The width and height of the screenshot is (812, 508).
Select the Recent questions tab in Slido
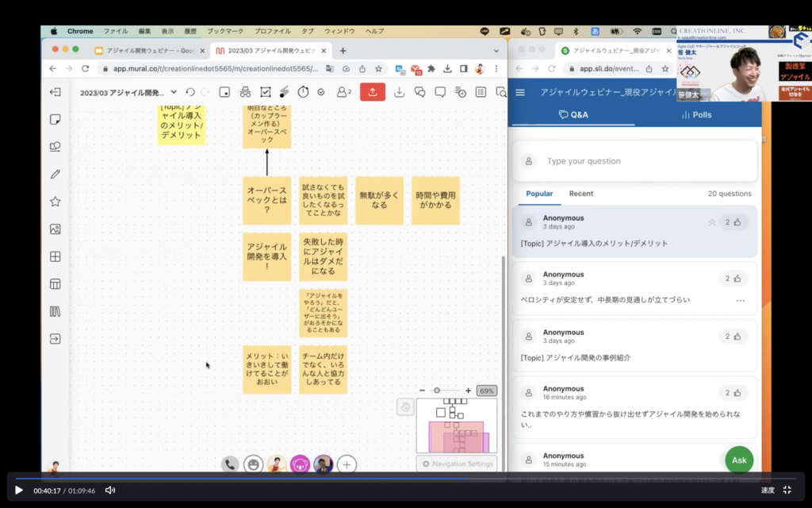coord(581,194)
